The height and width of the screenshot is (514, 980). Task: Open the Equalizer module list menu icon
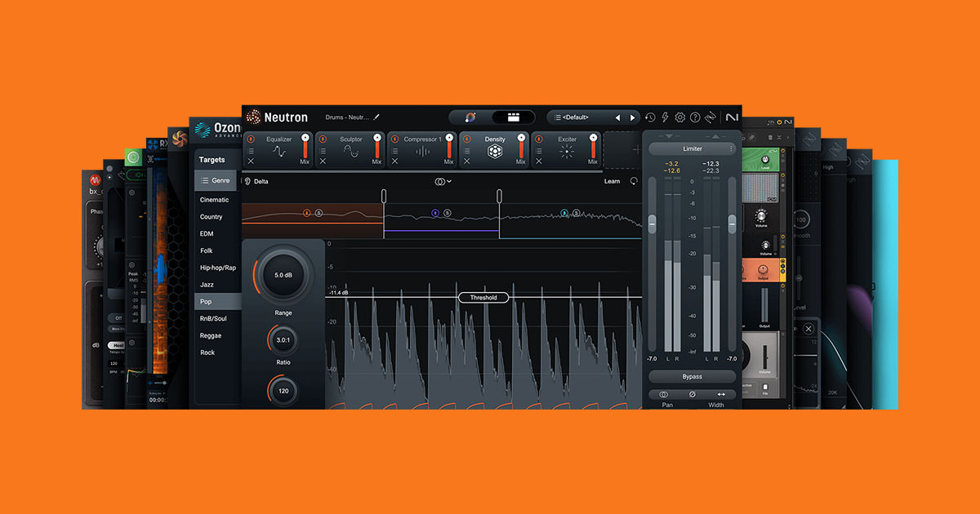[251, 150]
